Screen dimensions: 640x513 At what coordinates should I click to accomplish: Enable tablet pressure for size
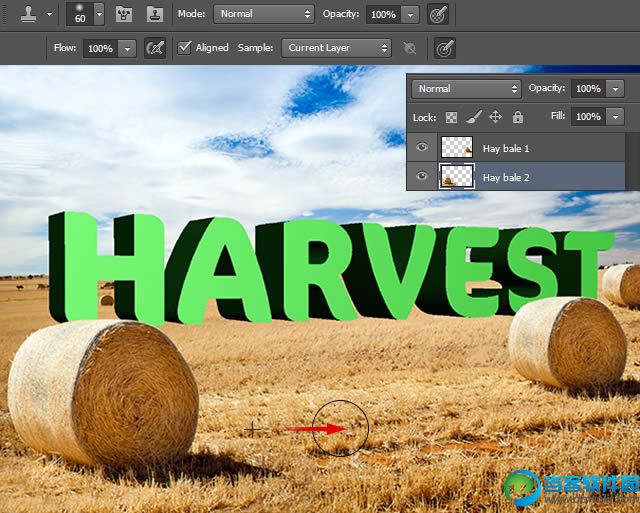(x=445, y=48)
